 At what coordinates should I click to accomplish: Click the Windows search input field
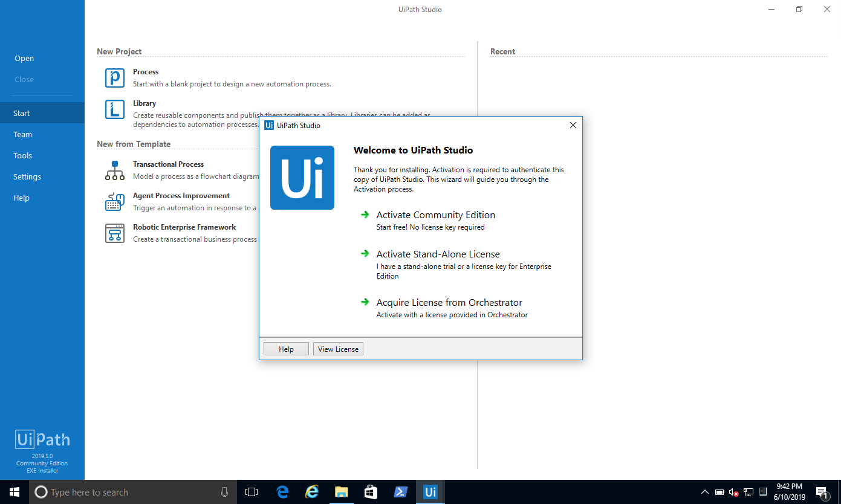[133, 492]
